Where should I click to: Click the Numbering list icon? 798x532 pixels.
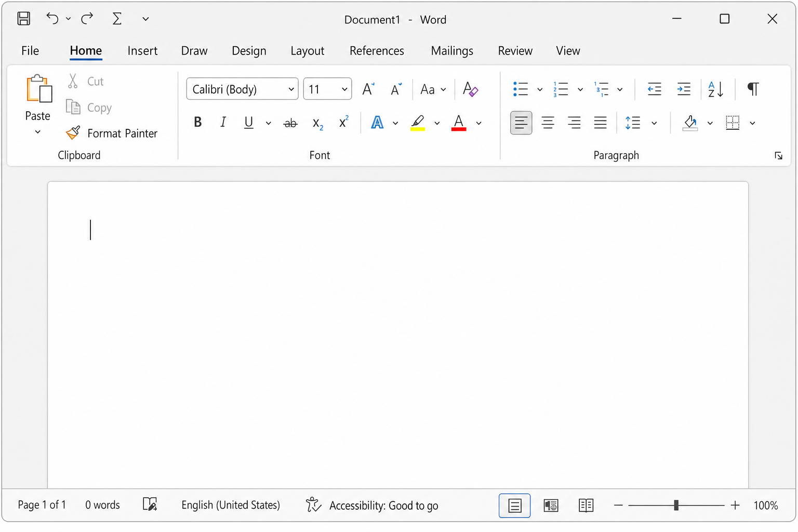pos(561,89)
